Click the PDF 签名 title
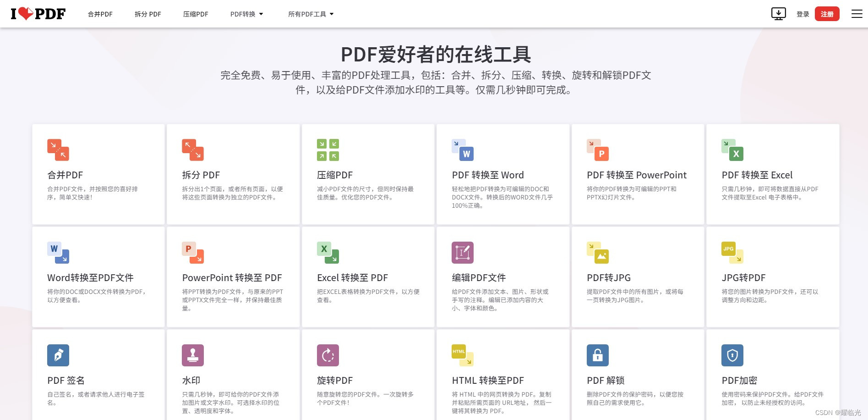The width and height of the screenshot is (868, 420). click(x=66, y=381)
